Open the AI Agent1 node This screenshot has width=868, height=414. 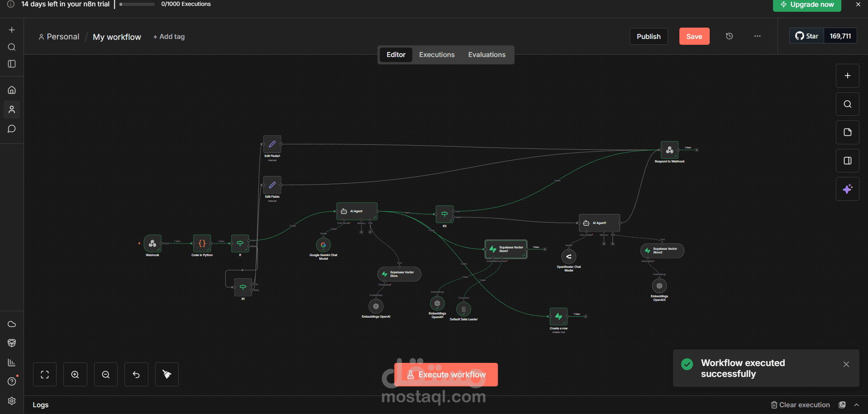[x=599, y=223]
